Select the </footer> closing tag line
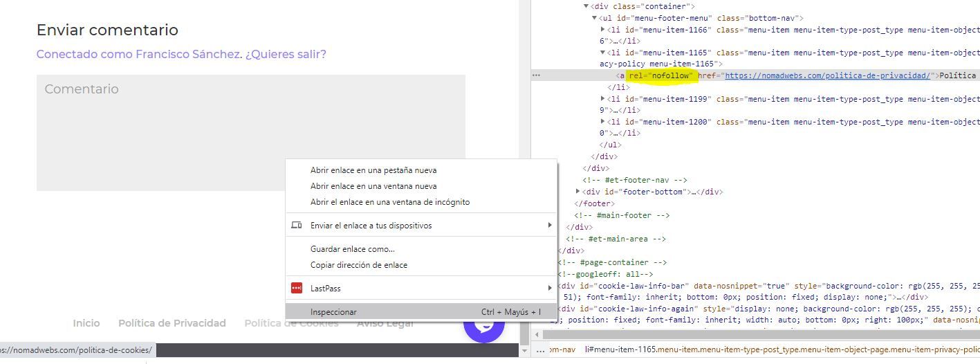This screenshot has width=980, height=364. (x=594, y=203)
